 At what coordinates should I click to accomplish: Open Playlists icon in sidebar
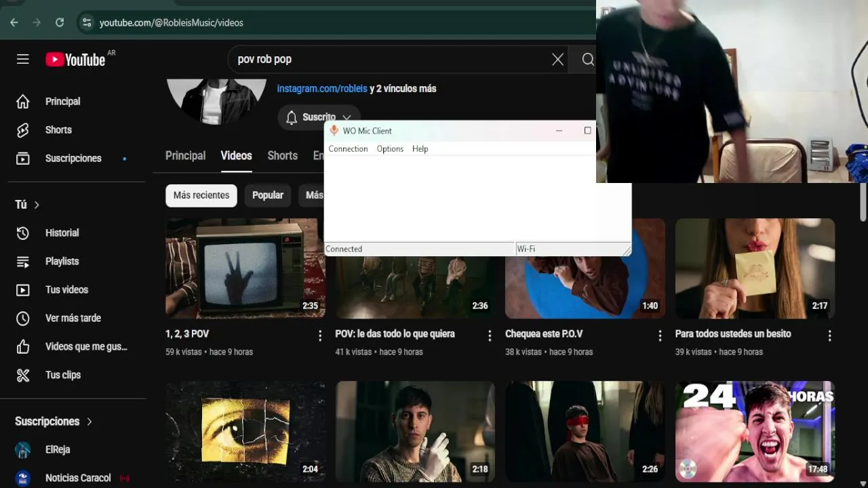coord(23,262)
